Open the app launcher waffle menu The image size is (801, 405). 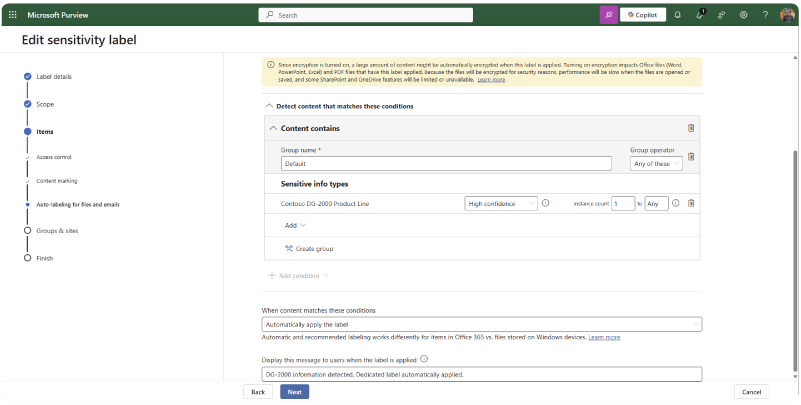[13, 15]
